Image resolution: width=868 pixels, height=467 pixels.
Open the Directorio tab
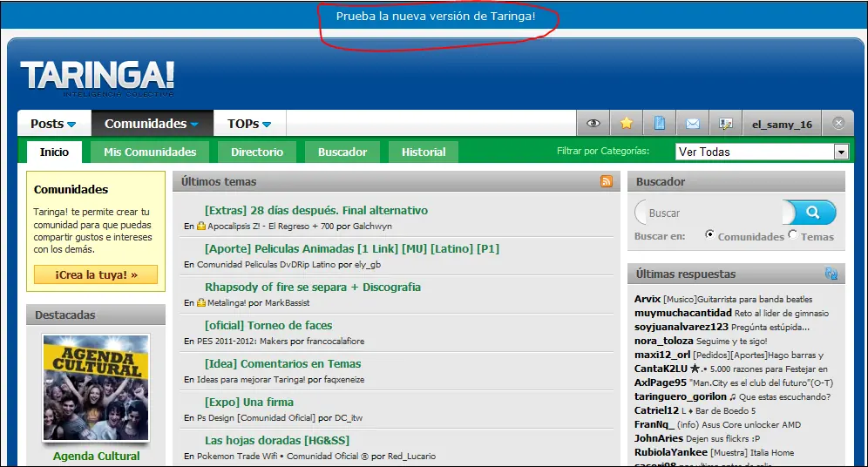(257, 152)
